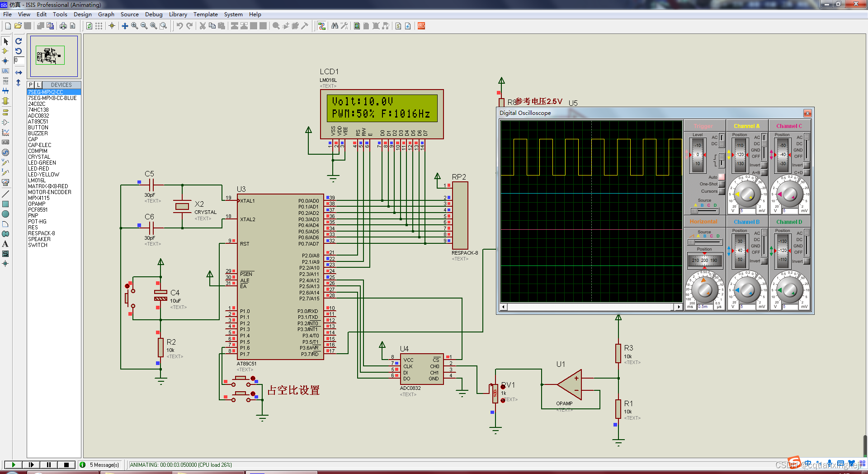Open the Debug menu
Image resolution: width=868 pixels, height=474 pixels.
tap(154, 14)
